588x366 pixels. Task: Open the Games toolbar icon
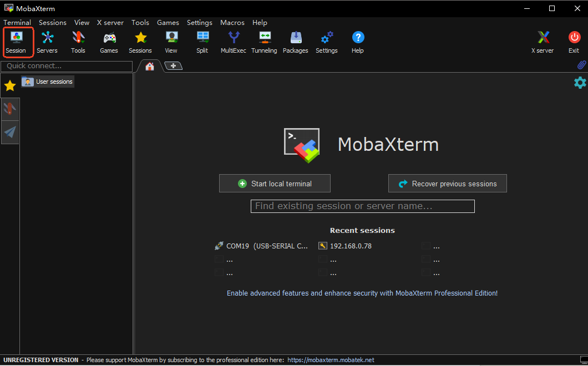tap(109, 42)
